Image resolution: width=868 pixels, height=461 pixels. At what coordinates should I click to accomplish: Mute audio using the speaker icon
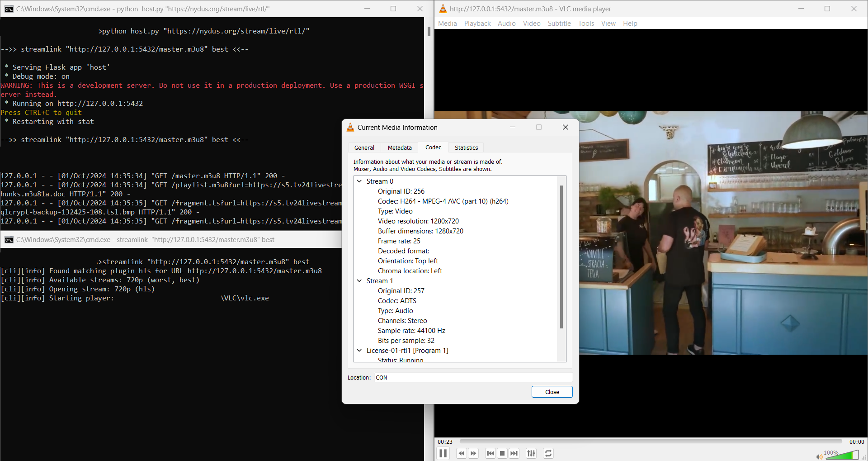[x=819, y=456]
